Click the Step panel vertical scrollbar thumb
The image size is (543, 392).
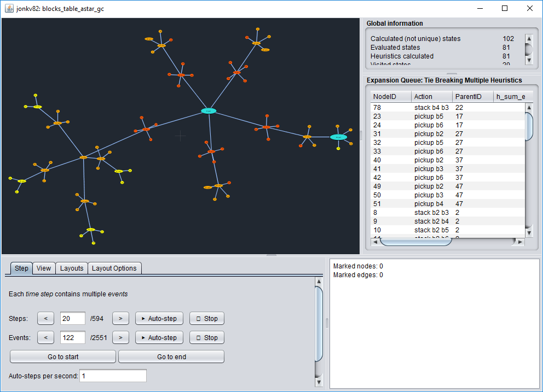319,324
